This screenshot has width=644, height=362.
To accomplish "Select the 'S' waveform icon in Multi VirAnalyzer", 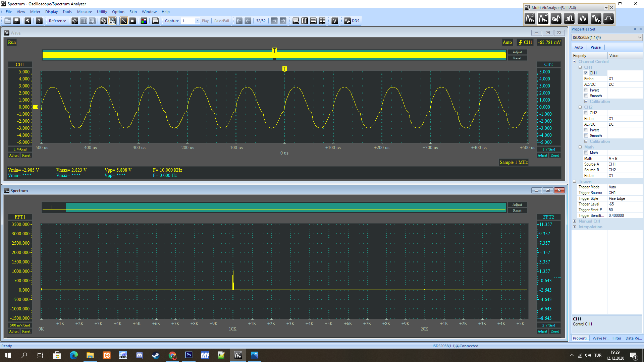I will click(530, 19).
